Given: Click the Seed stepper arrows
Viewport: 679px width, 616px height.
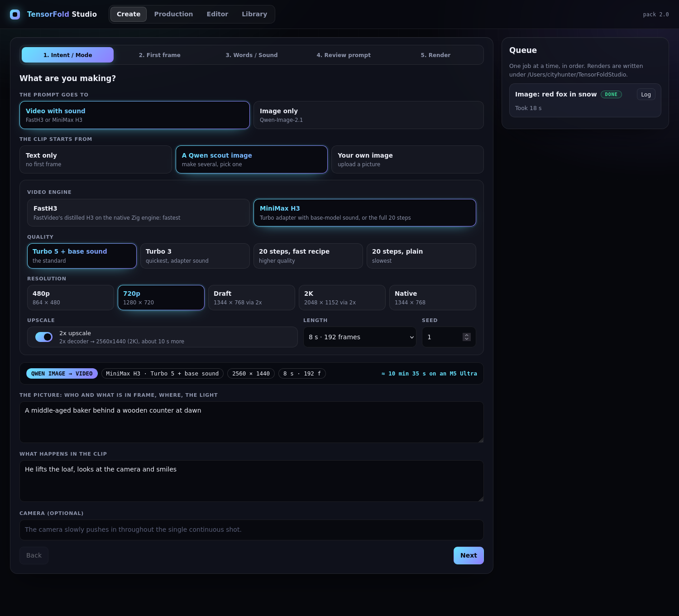Looking at the screenshot, I should (x=467, y=337).
